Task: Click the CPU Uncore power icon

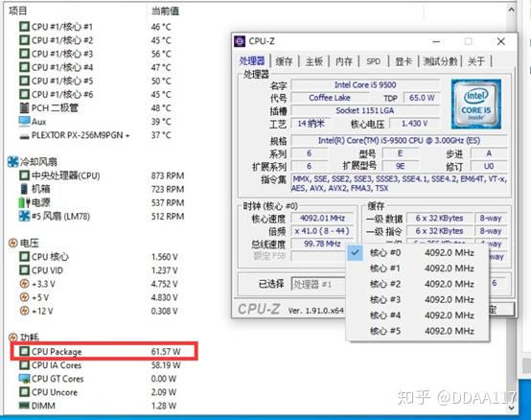Action: click(24, 392)
